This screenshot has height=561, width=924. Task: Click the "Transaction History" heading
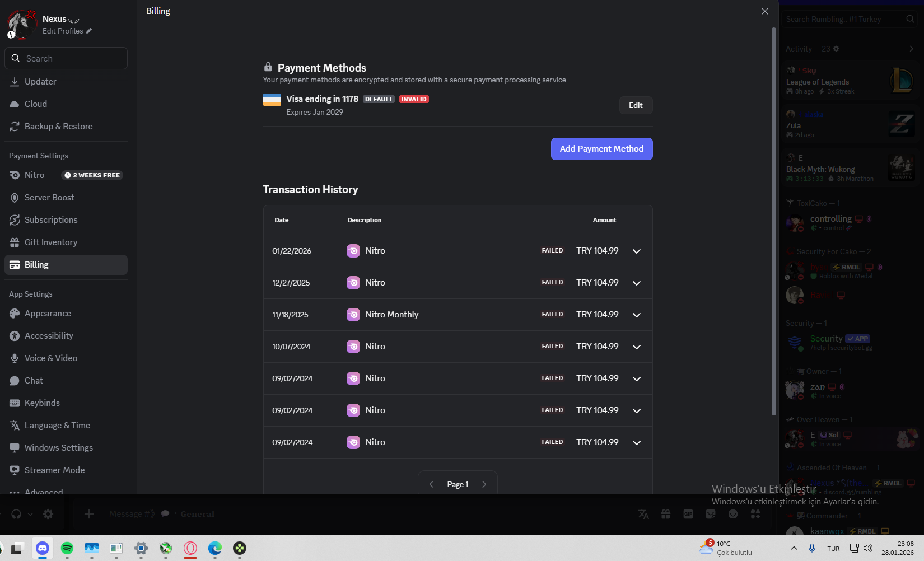tap(310, 190)
